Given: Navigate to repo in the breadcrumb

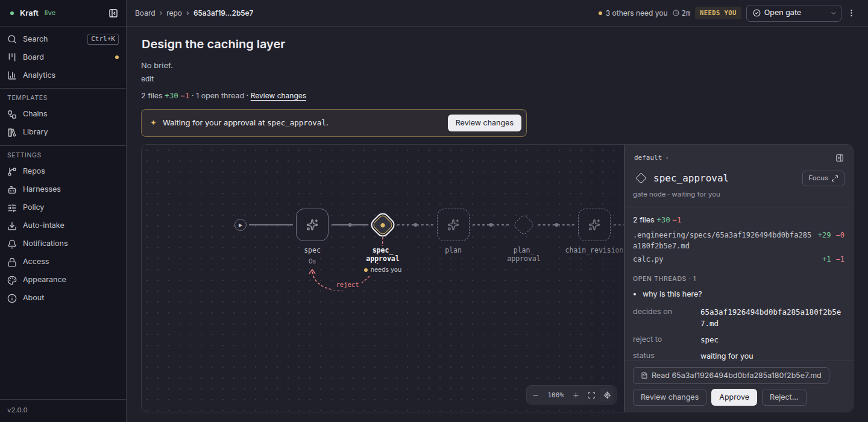Looking at the screenshot, I should coord(174,13).
